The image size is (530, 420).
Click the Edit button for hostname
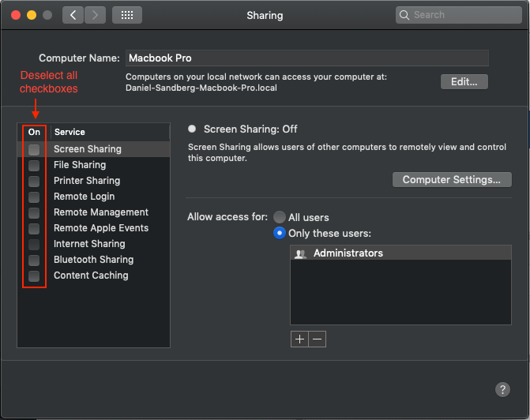[x=464, y=81]
